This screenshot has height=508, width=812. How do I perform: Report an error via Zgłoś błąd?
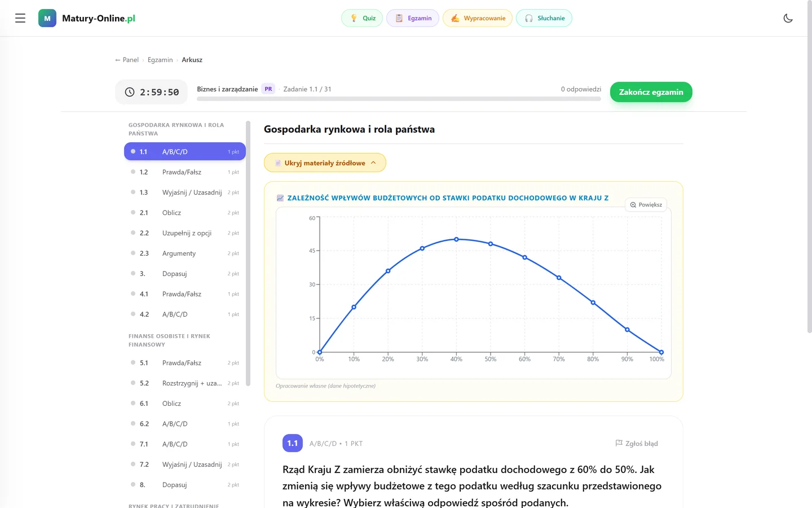pyautogui.click(x=637, y=444)
